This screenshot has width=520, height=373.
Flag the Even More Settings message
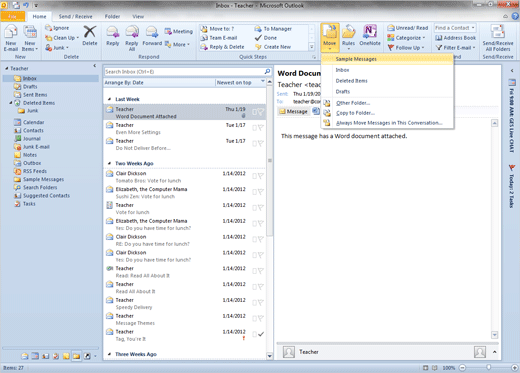[261, 128]
